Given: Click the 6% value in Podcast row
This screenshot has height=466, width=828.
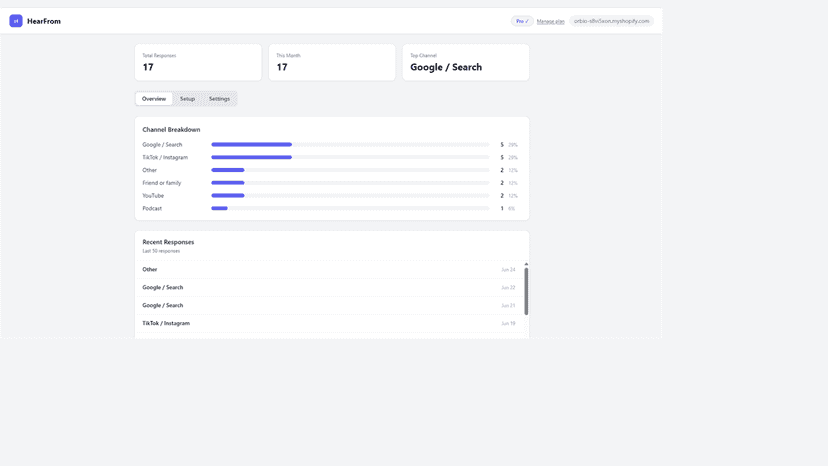Looking at the screenshot, I should click(x=512, y=209).
